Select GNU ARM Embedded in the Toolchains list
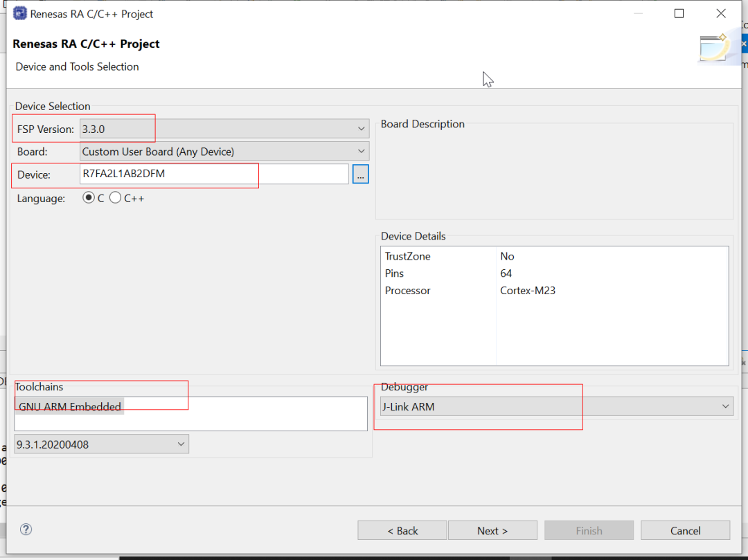This screenshot has height=560, width=748. click(x=70, y=407)
